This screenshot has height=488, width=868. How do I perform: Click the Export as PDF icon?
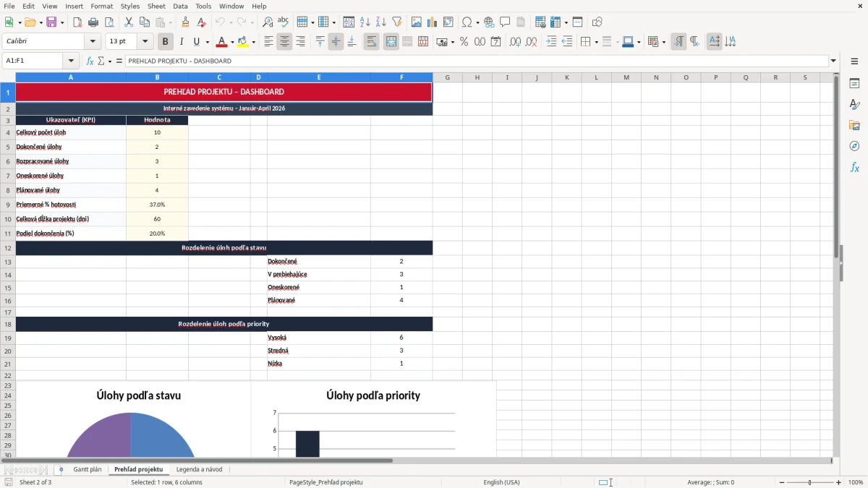click(x=77, y=22)
